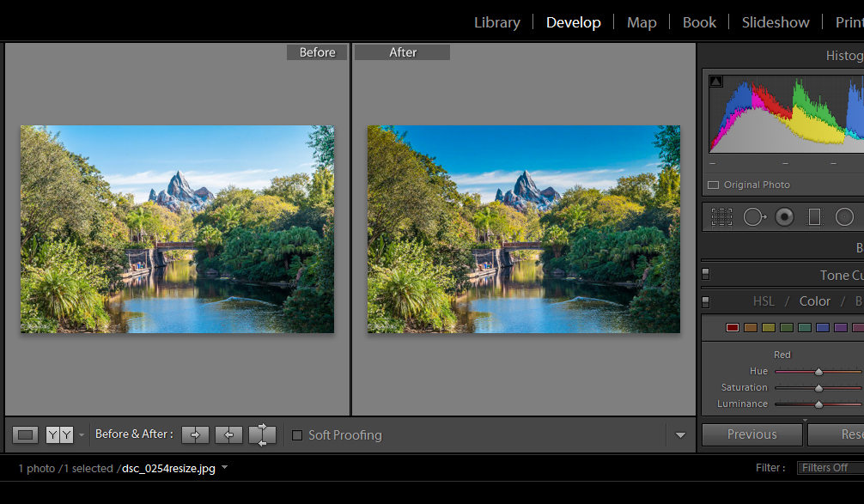
Task: Toggle the Tone Curve panel switch
Action: pos(706,274)
